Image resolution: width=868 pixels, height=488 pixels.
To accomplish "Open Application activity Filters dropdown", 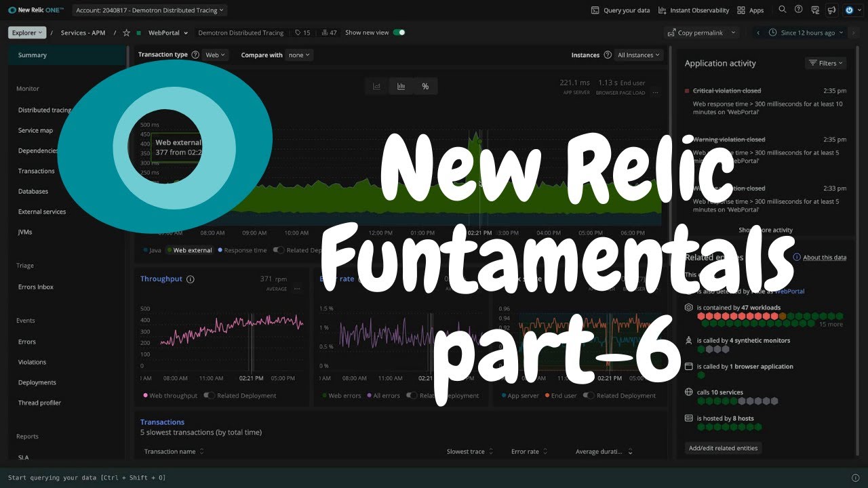I will [826, 63].
